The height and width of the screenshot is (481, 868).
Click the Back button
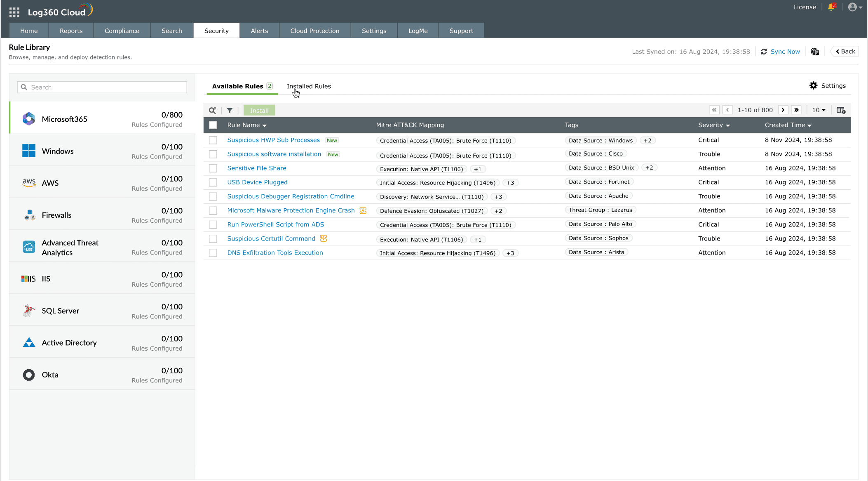(845, 52)
